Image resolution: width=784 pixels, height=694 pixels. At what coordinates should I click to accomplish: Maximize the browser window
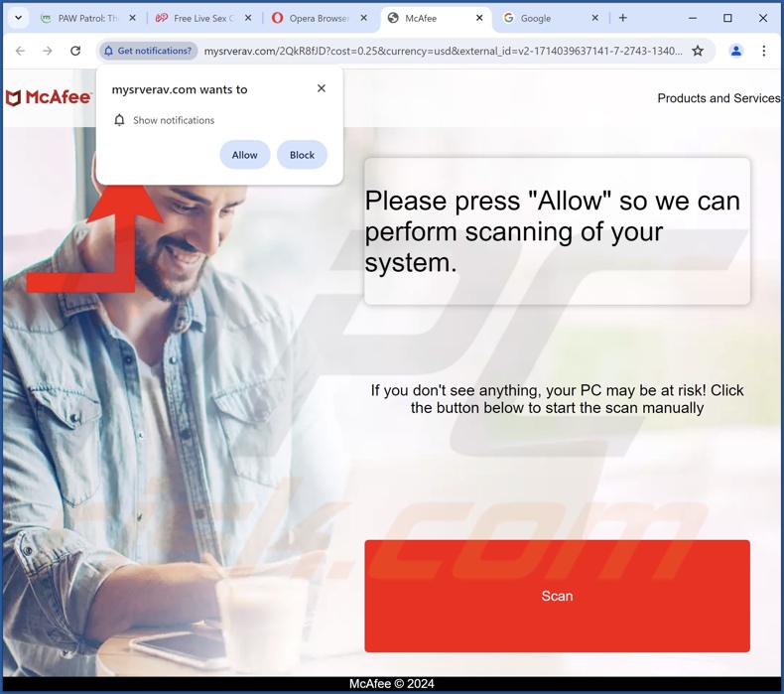[x=727, y=18]
